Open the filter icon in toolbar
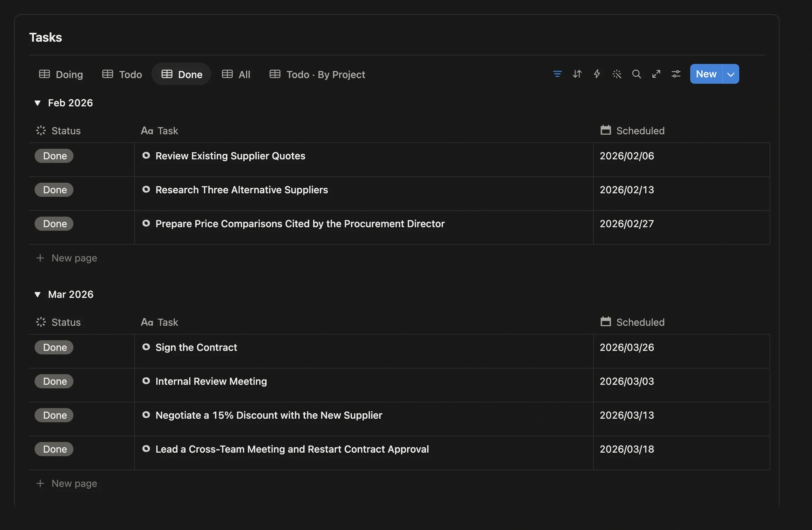The width and height of the screenshot is (812, 530). point(557,74)
